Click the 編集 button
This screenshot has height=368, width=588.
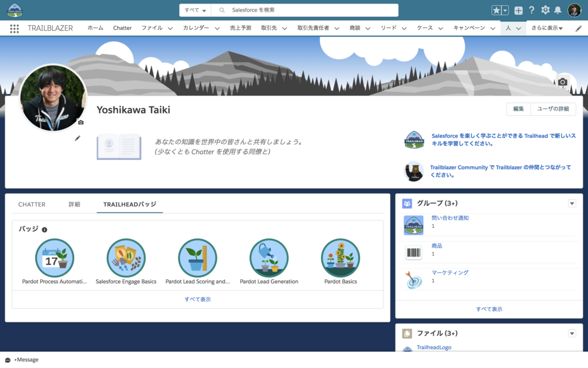point(519,109)
